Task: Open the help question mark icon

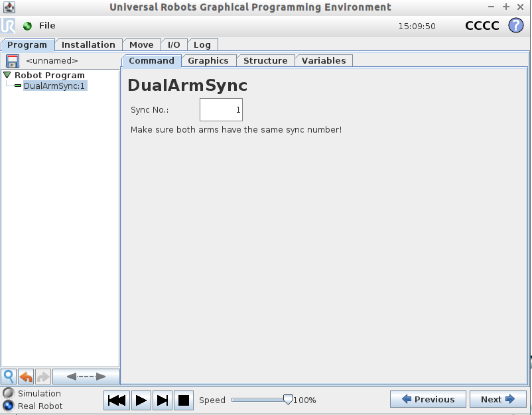Action: point(515,25)
